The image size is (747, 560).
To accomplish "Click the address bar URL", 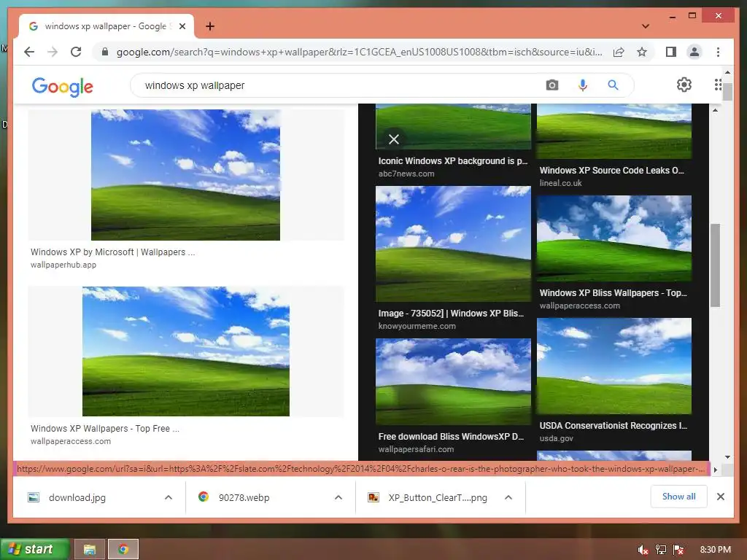I will (x=359, y=52).
